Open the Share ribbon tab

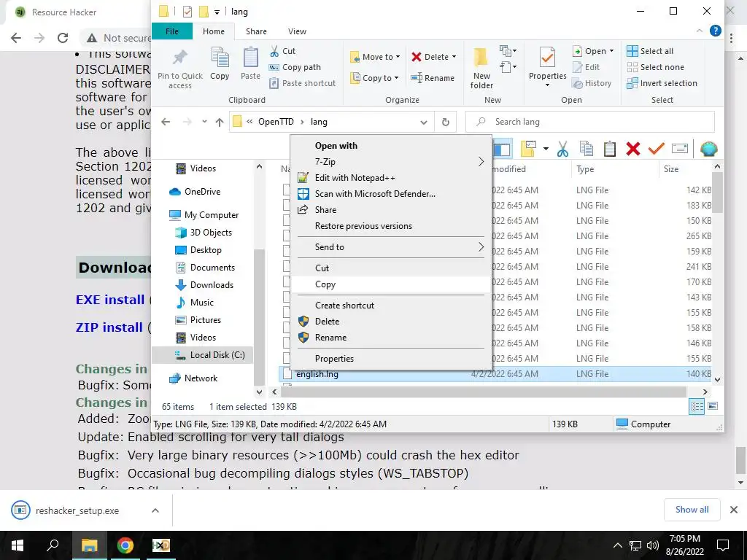coord(256,31)
